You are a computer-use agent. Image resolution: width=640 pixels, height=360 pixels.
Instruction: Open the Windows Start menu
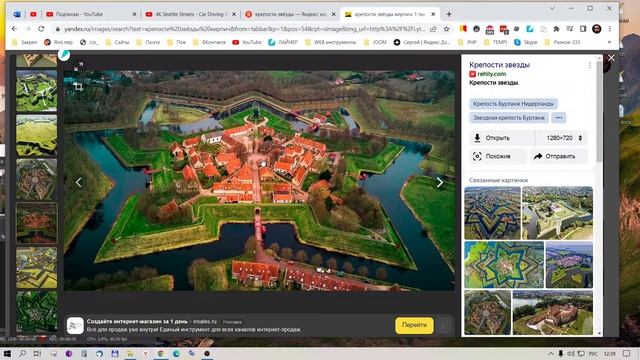point(7,353)
